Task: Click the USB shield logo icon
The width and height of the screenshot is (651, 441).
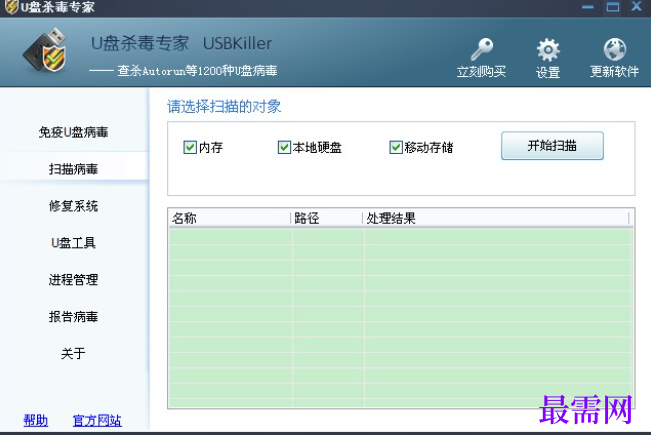Action: (46, 50)
